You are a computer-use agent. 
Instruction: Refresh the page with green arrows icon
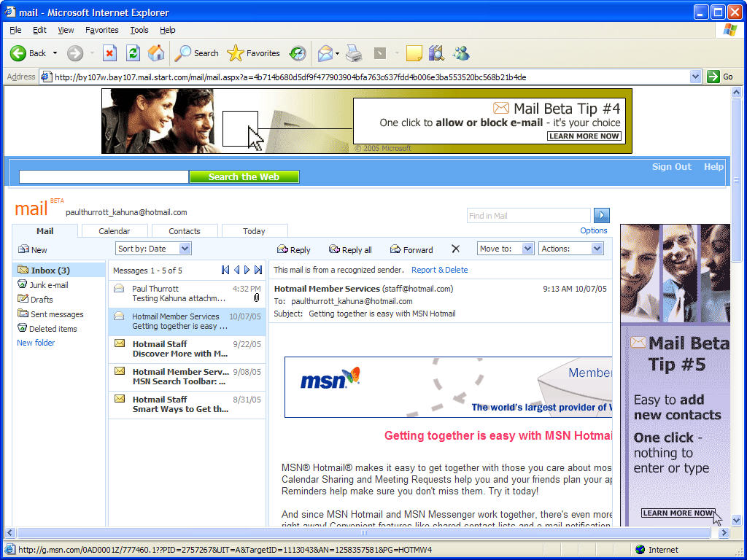click(133, 53)
